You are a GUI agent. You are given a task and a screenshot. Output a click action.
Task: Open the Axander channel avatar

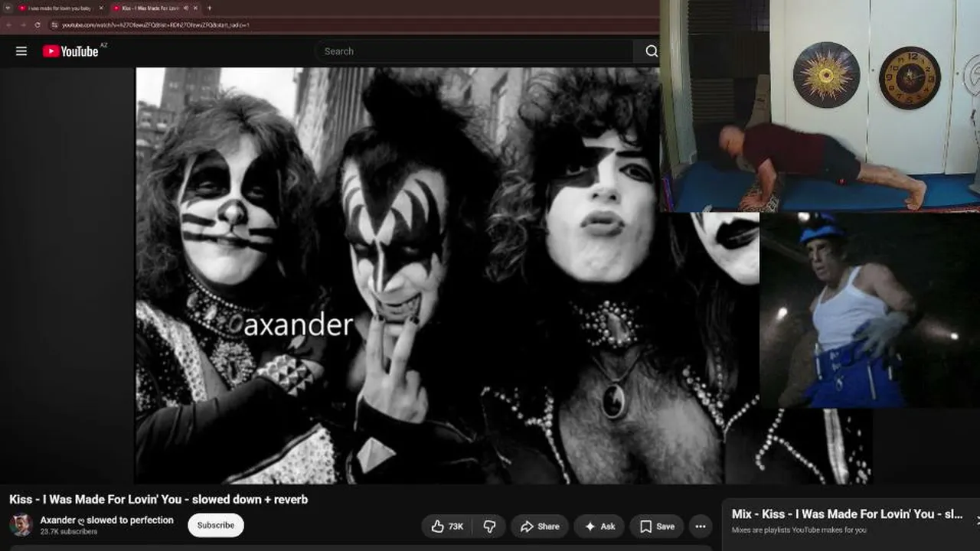21,525
